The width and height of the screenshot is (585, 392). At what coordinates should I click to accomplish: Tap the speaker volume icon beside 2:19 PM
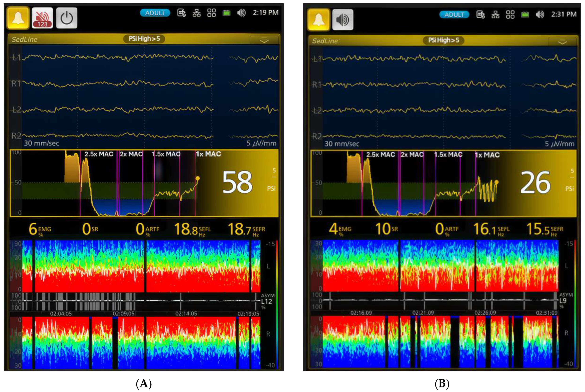pos(241,13)
